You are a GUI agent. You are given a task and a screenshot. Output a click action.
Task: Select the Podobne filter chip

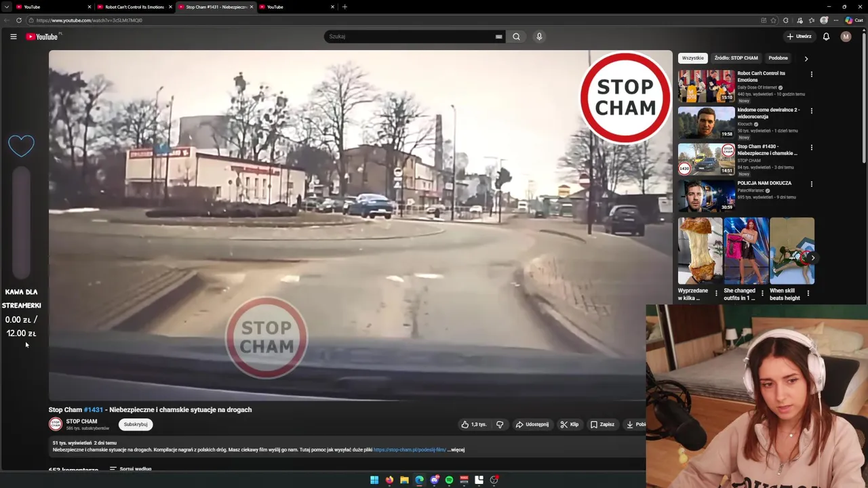point(778,58)
